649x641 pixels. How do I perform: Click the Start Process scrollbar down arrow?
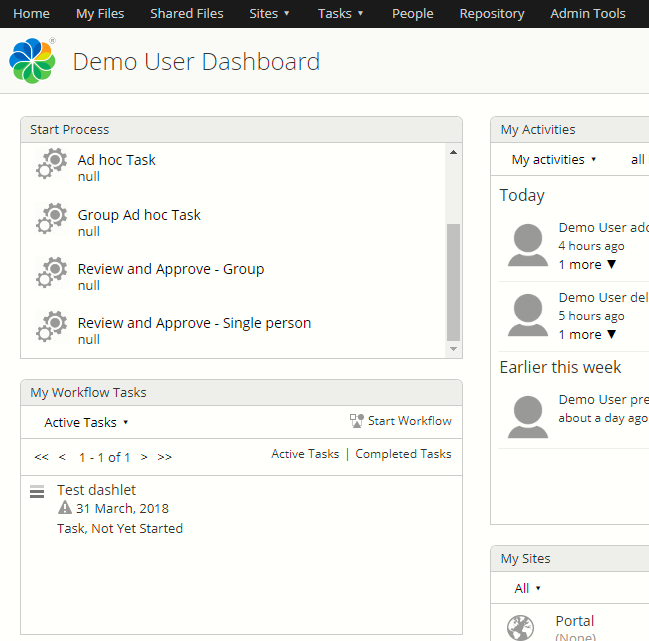453,349
